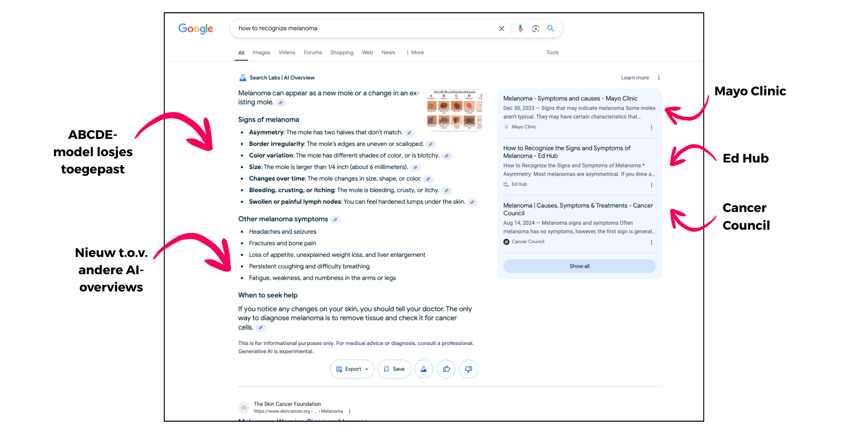
Task: Click 'Persistent coughing and difficulty breathing' text
Action: click(x=309, y=266)
